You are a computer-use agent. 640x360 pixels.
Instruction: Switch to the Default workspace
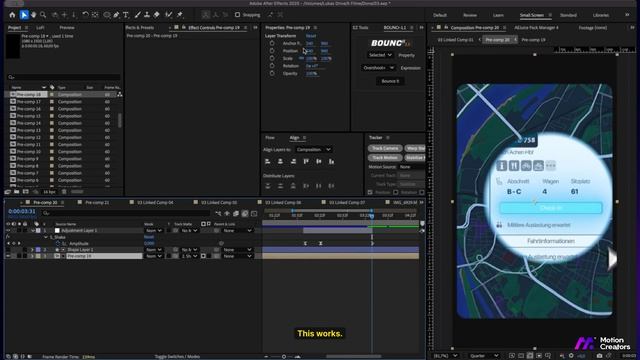pos(440,15)
